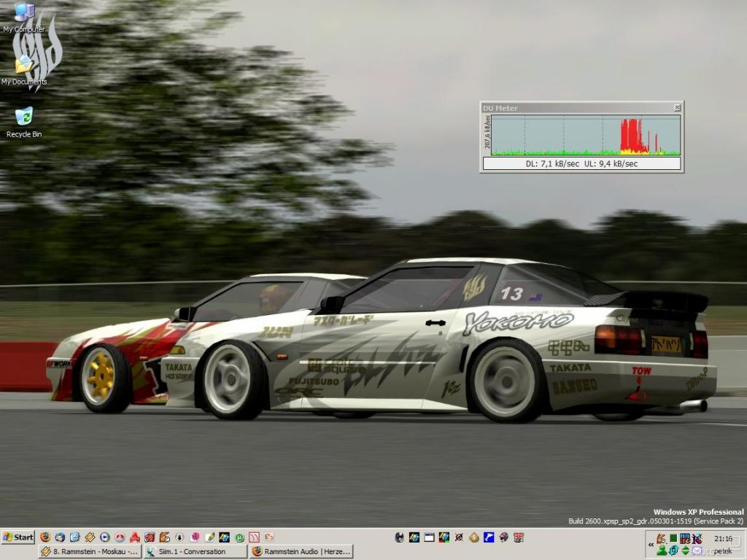Switch to Rammstein Audio Firefox window
Viewport: 747px width, 560px height.
(301, 551)
